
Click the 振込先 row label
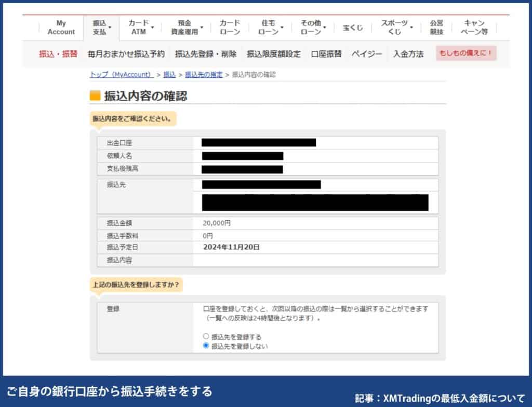(x=116, y=185)
